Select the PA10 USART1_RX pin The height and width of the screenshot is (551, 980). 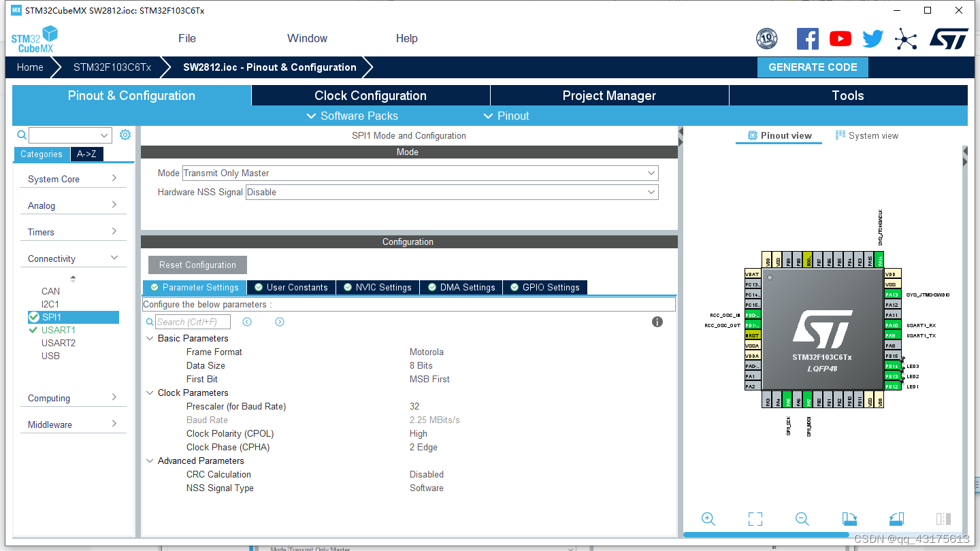click(893, 325)
